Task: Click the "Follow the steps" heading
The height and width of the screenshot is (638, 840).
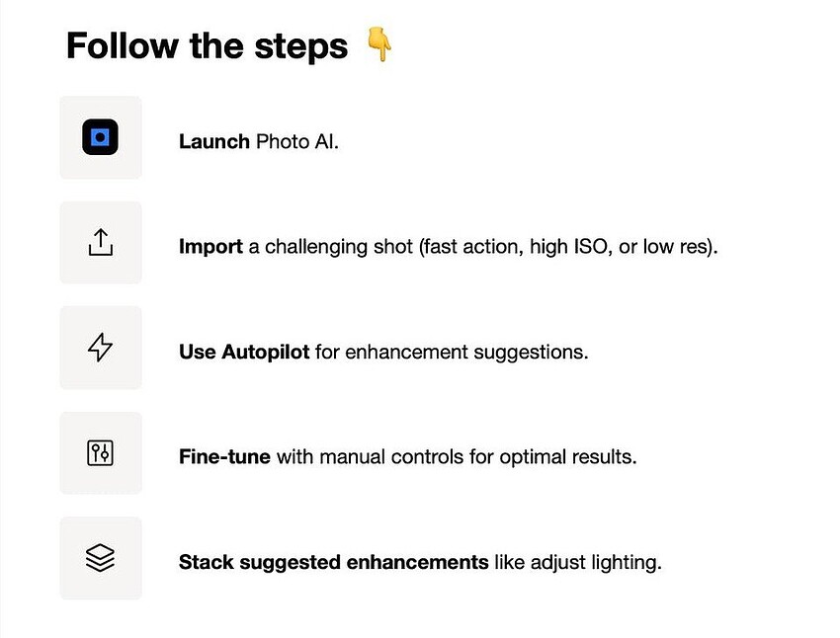Action: (207, 46)
